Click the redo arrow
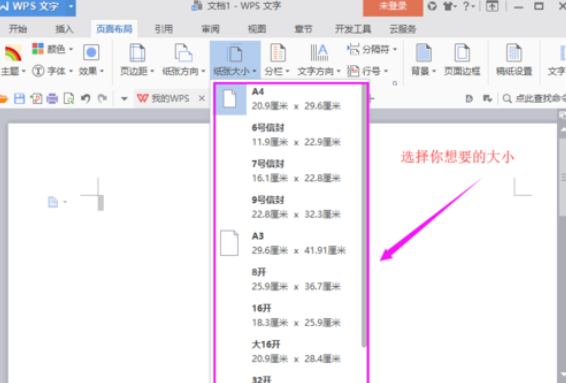 (x=103, y=98)
